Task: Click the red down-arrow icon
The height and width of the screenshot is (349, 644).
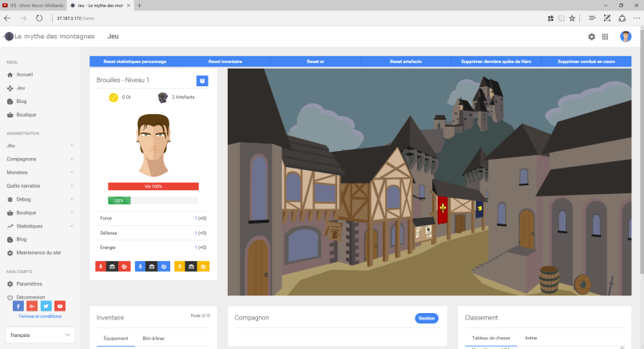Action: point(101,267)
